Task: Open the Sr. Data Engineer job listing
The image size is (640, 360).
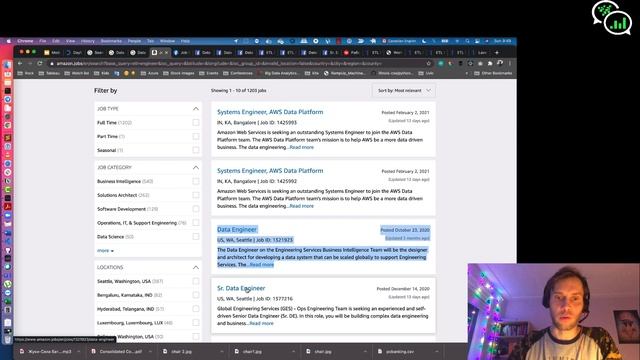Action: point(241,289)
